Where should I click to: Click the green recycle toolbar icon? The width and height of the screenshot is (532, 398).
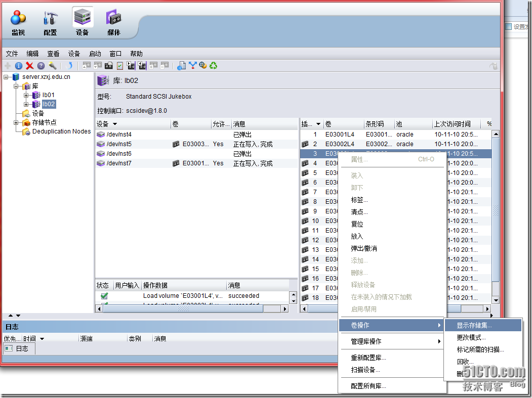[x=214, y=65]
